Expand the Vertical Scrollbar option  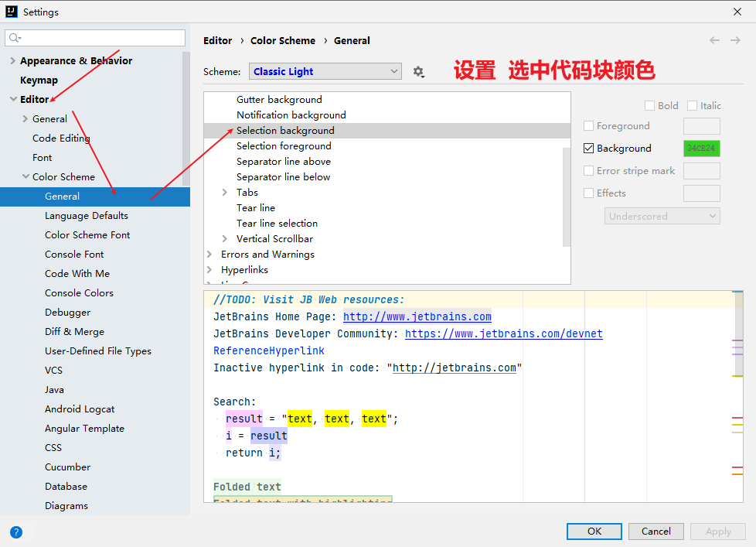click(x=225, y=239)
